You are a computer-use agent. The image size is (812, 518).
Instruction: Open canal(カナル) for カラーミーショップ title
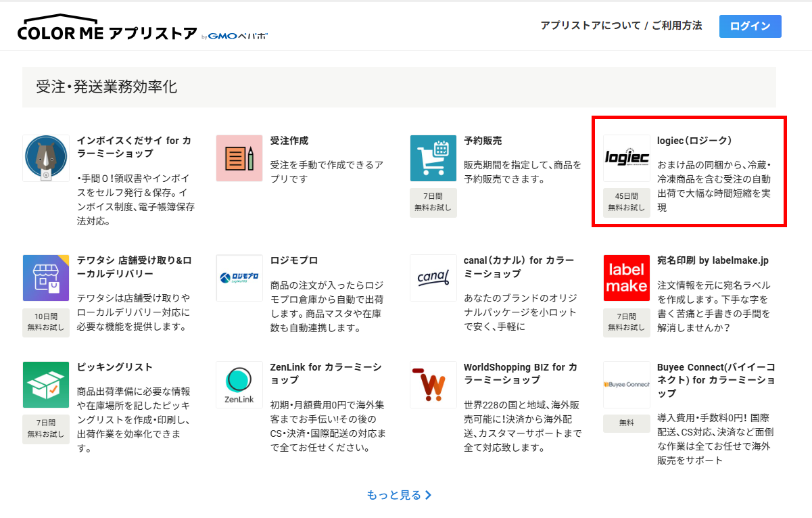pyautogui.click(x=519, y=267)
